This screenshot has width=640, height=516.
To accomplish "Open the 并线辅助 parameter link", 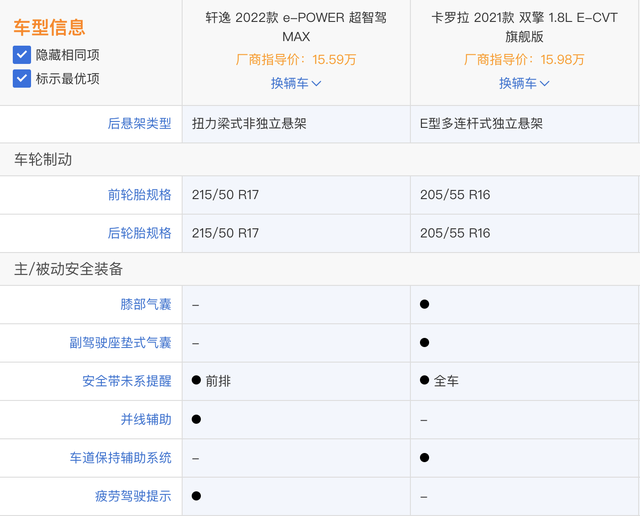I will 146,419.
